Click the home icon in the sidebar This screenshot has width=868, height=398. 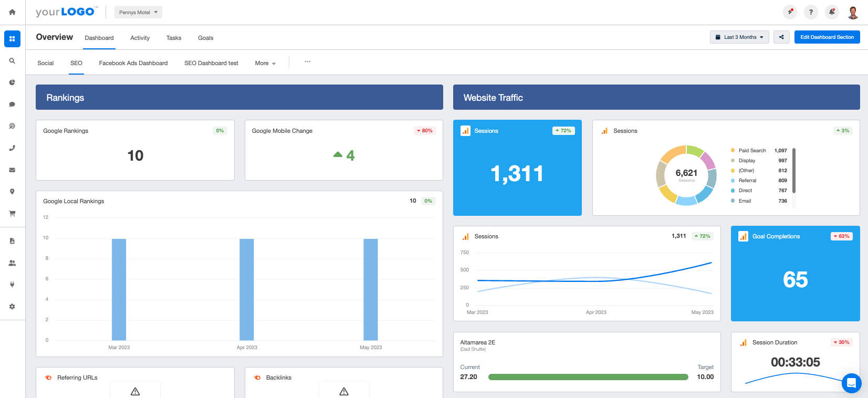point(12,12)
